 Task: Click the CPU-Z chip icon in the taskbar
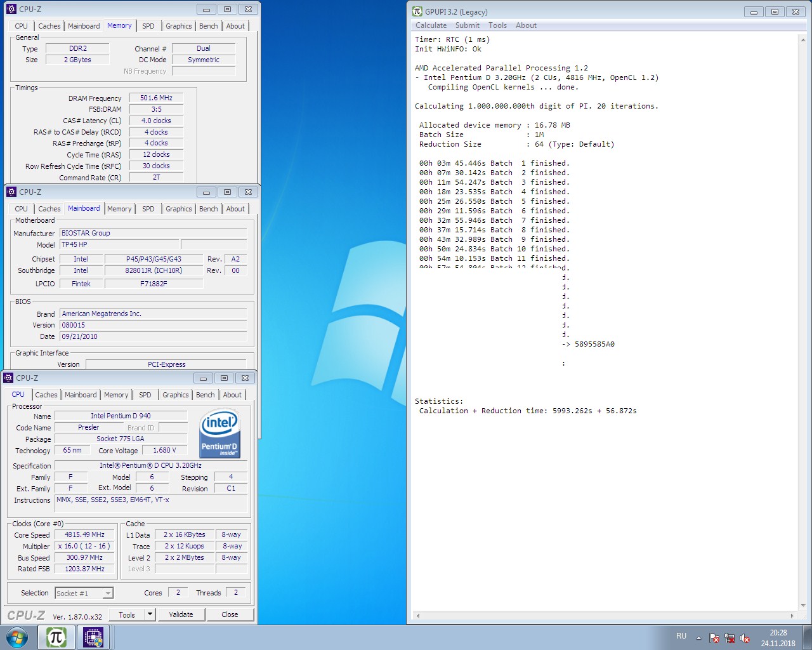93,637
